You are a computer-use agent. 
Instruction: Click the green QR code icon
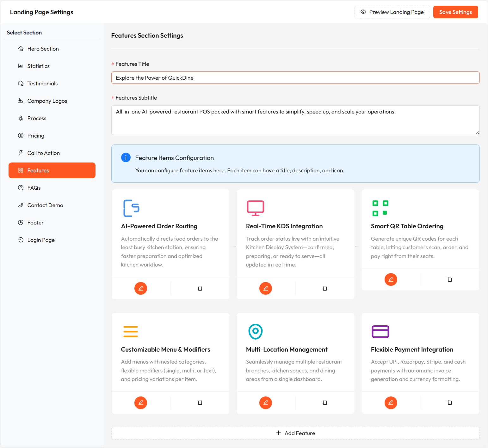click(x=380, y=208)
